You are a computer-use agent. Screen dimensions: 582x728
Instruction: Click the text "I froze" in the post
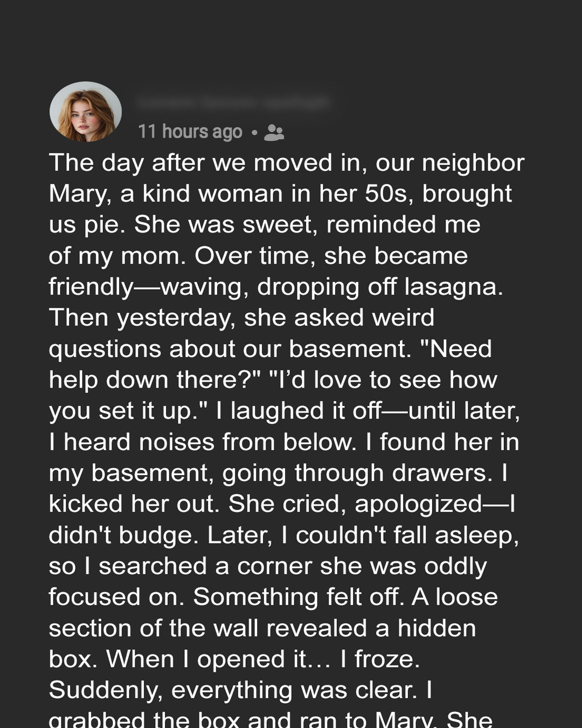click(x=379, y=660)
